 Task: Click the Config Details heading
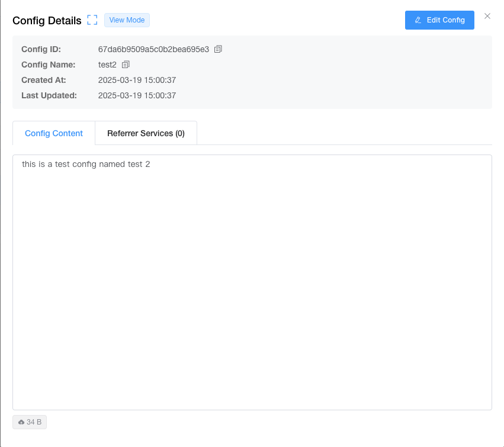[x=47, y=21]
